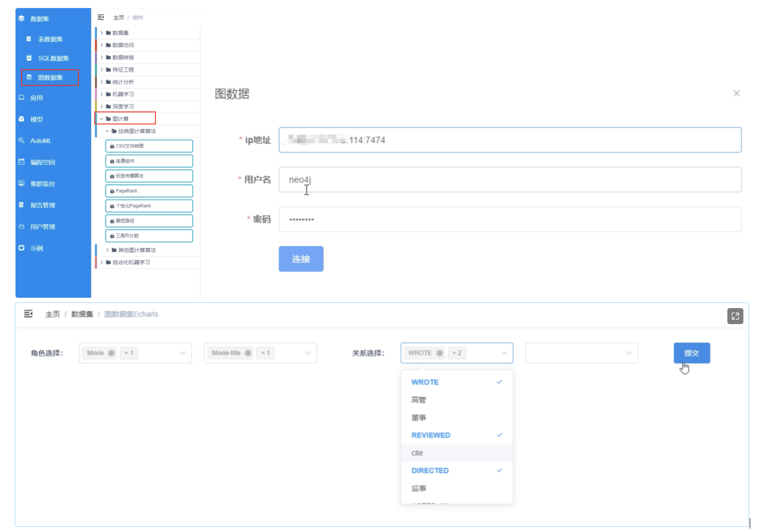Open the empty relation property dropdown

[581, 353]
